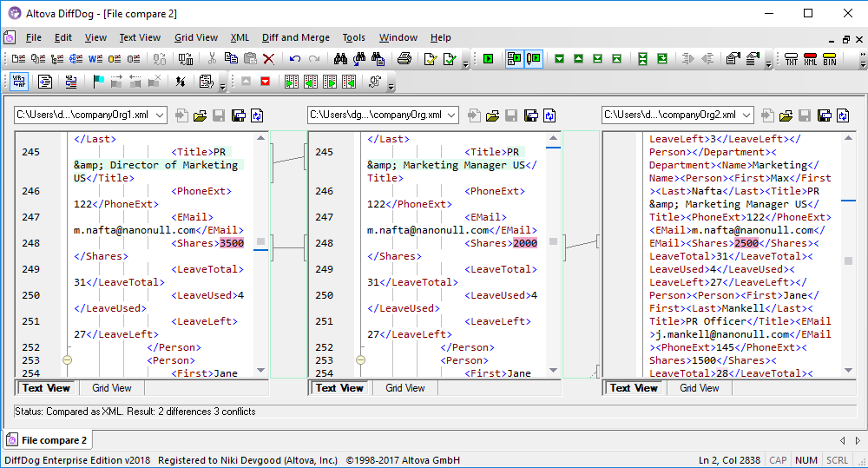Image resolution: width=868 pixels, height=468 pixels.
Task: Select the XML comparison mode icon
Action: (810, 59)
